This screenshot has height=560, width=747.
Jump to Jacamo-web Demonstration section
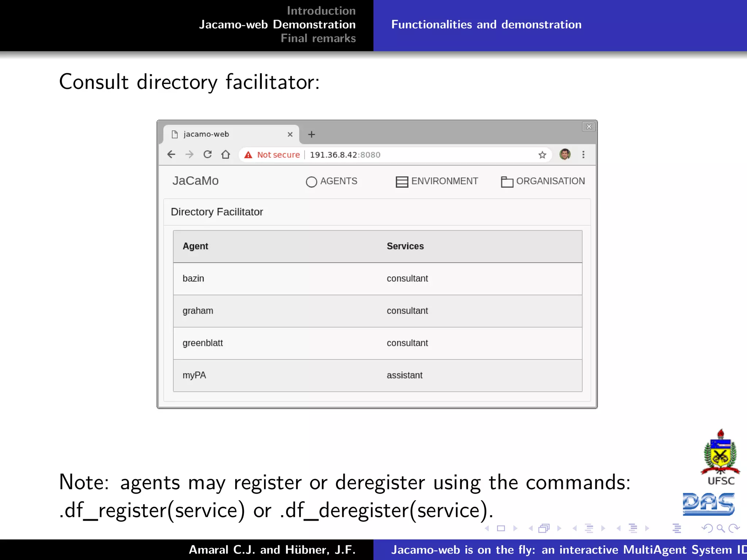tap(277, 24)
